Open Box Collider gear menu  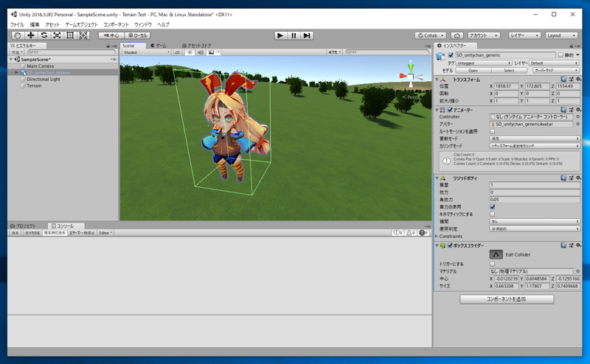point(578,245)
